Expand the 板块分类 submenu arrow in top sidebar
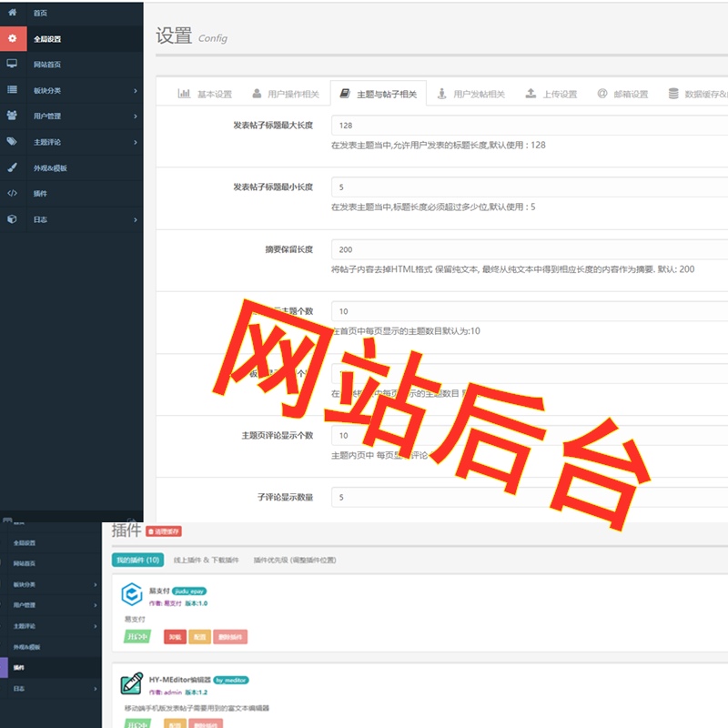The height and width of the screenshot is (728, 728). pos(135,91)
